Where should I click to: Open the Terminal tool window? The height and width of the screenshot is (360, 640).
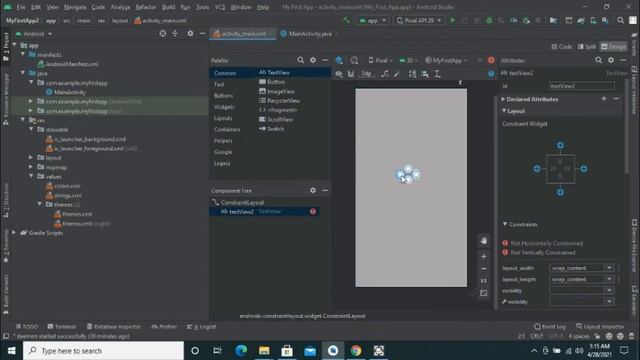click(x=62, y=327)
